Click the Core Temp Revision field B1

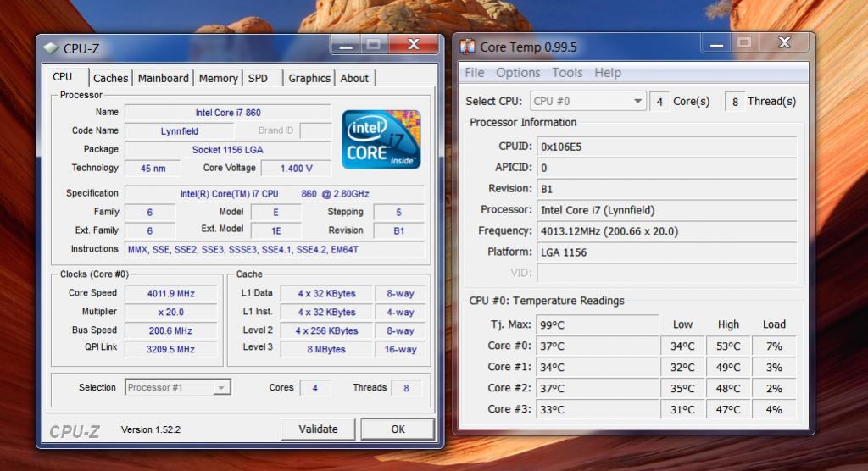[666, 189]
